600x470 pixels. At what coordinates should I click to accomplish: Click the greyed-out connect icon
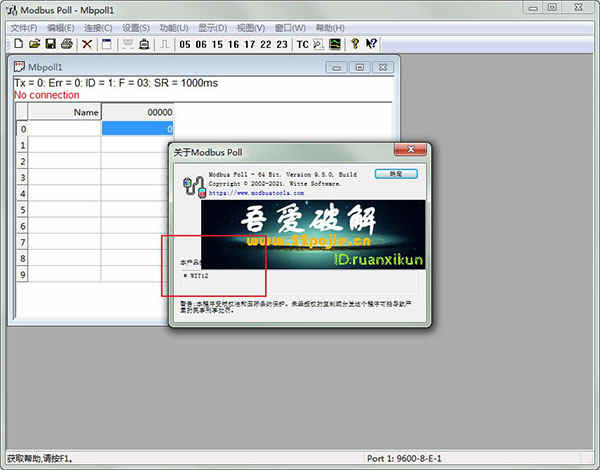[128, 44]
